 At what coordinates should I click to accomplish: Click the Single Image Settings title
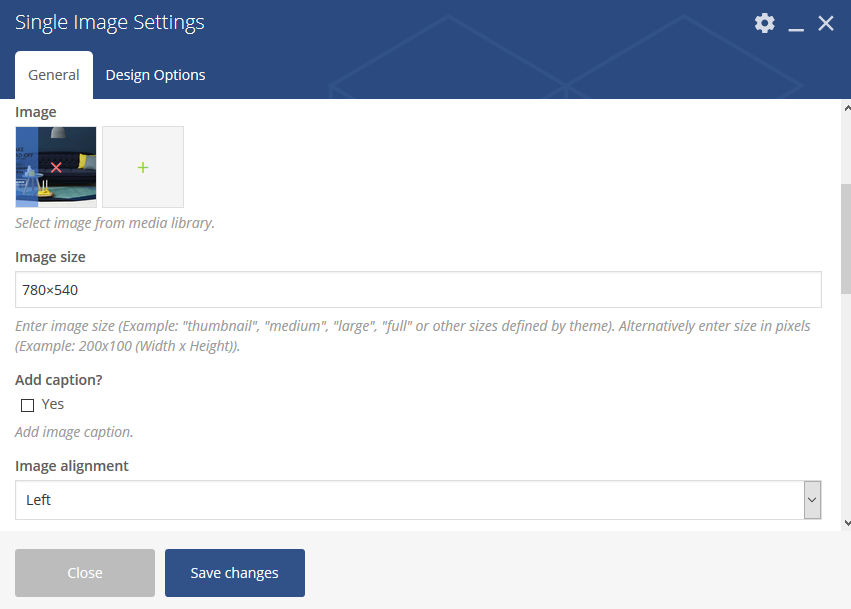pos(110,22)
